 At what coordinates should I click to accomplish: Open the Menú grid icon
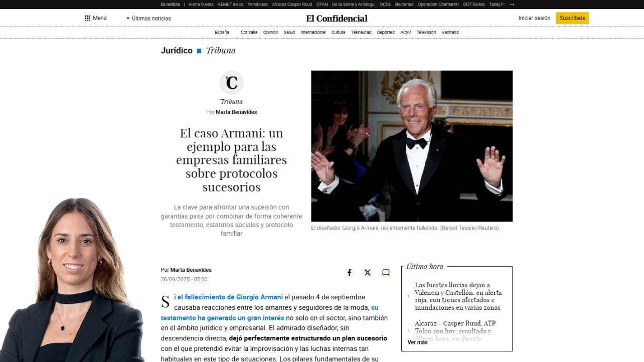tap(88, 18)
